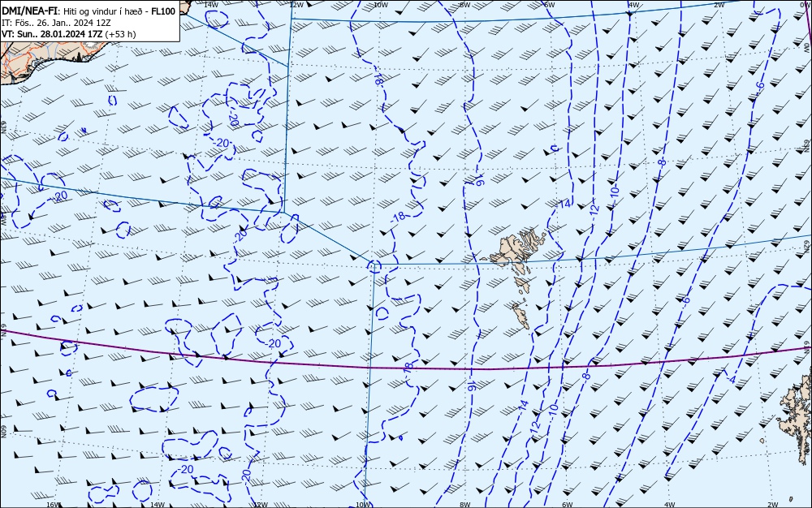The width and height of the screenshot is (812, 508).
Task: Click the '-20' label nearest the '16W' marker
Action: click(185, 469)
